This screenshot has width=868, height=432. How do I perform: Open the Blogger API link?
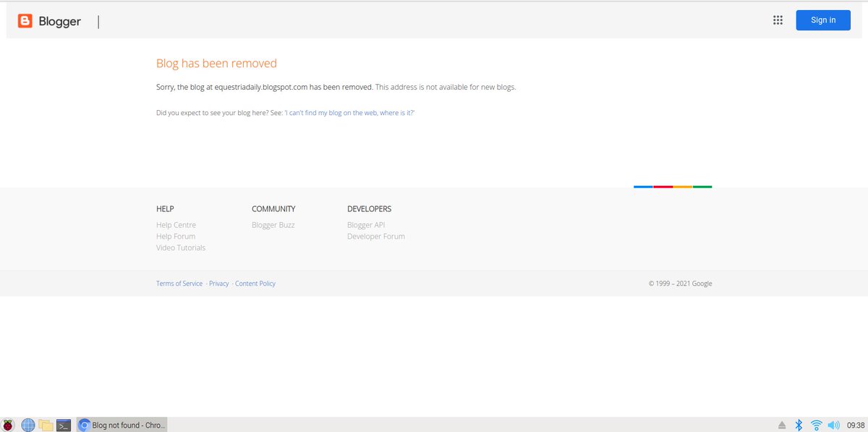pyautogui.click(x=366, y=225)
